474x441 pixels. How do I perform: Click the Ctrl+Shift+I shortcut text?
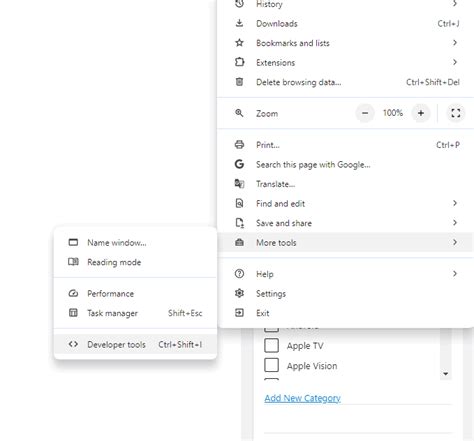[180, 344]
